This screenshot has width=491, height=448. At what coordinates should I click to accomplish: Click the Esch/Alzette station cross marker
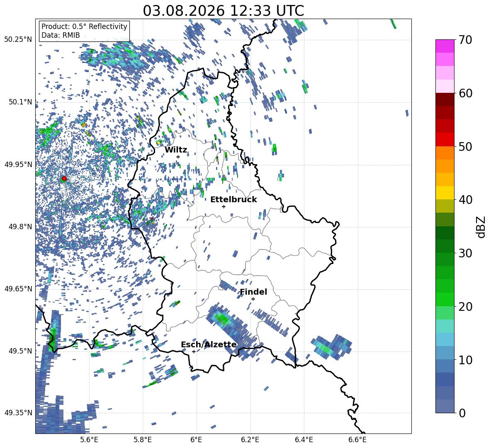(x=194, y=351)
